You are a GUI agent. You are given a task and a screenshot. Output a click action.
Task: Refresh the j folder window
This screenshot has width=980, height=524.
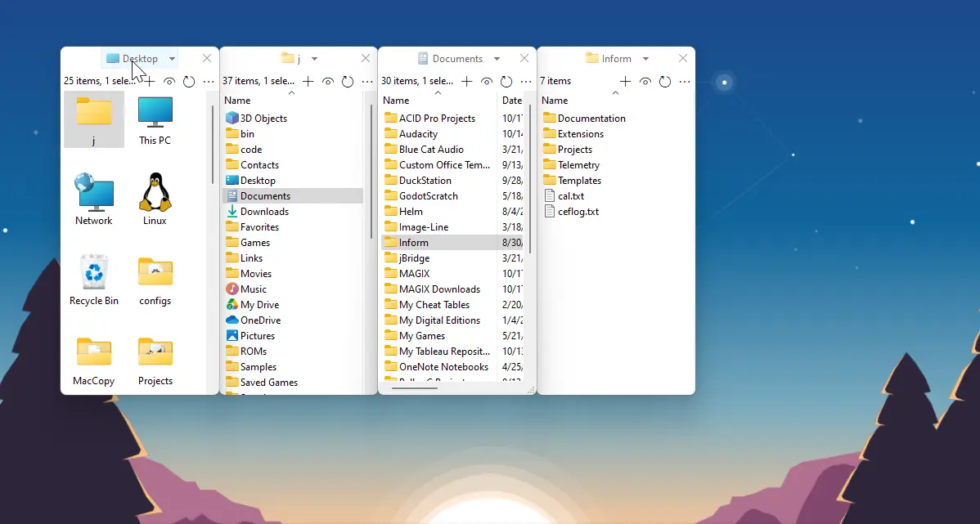click(x=348, y=81)
